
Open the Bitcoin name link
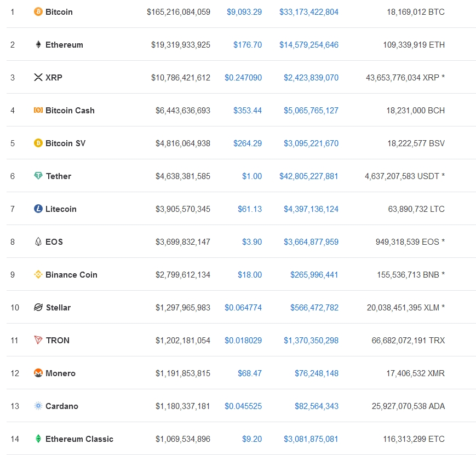[x=59, y=12]
